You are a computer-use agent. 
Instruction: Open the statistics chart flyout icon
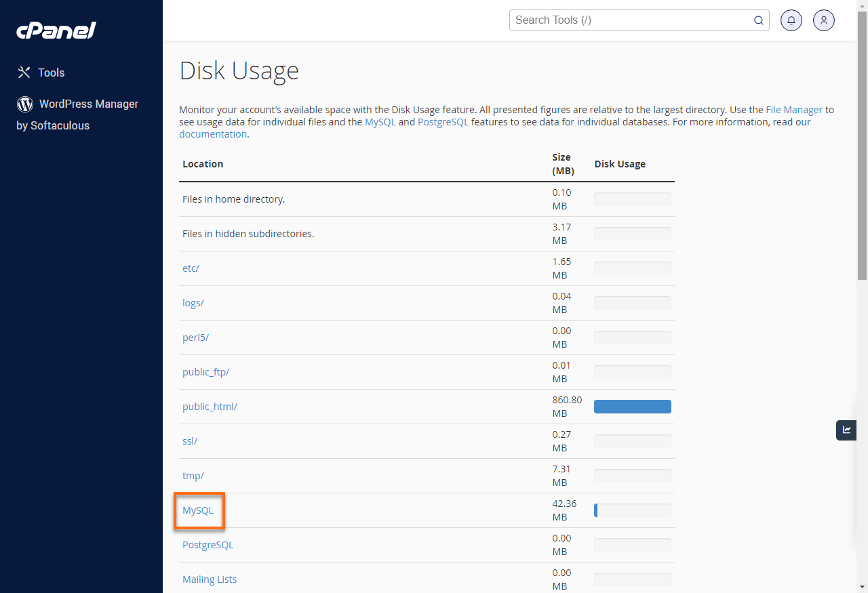click(846, 430)
